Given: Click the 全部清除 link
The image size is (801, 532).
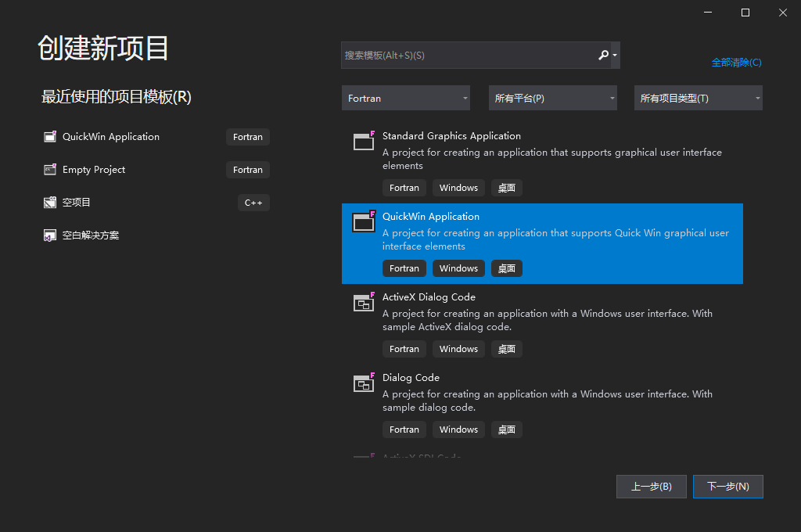Looking at the screenshot, I should coord(736,62).
